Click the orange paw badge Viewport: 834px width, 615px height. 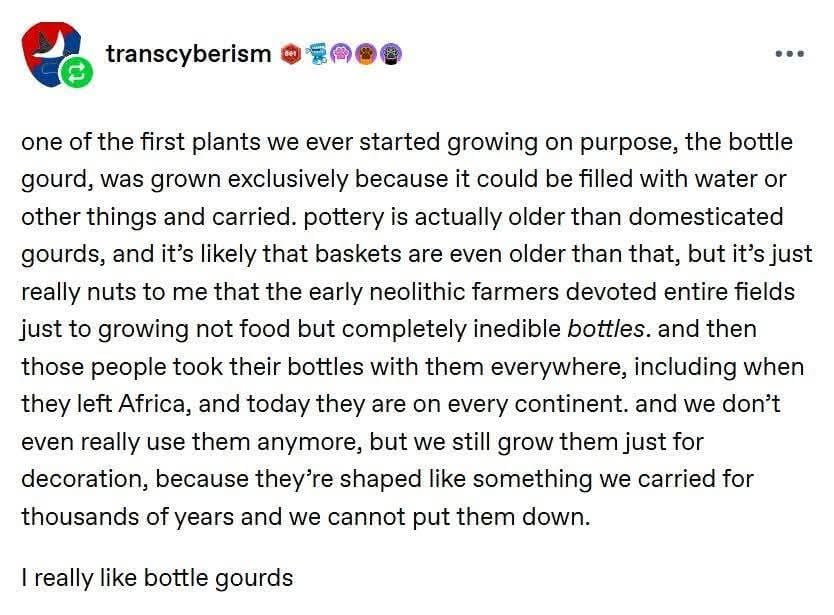click(366, 54)
